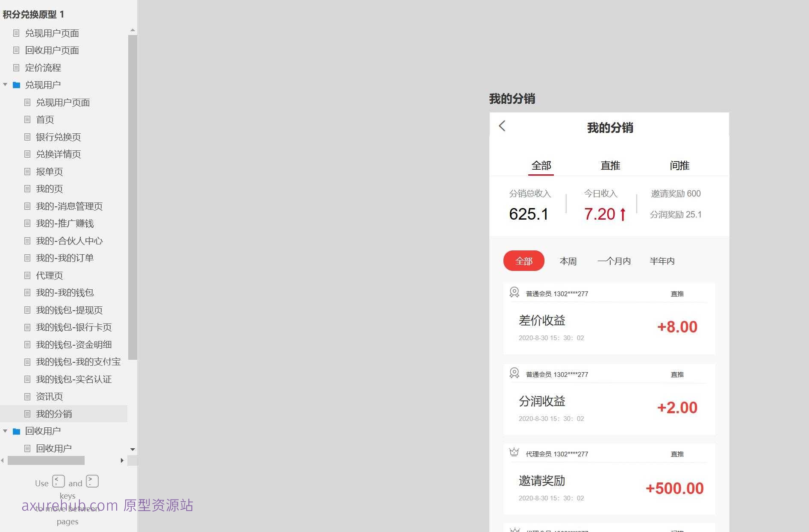Select the 半年内 filter pill

point(662,261)
